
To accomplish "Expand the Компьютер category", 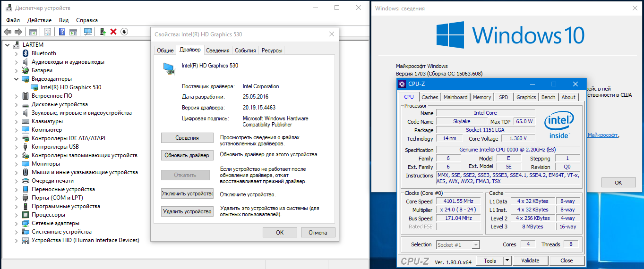I will (x=16, y=130).
